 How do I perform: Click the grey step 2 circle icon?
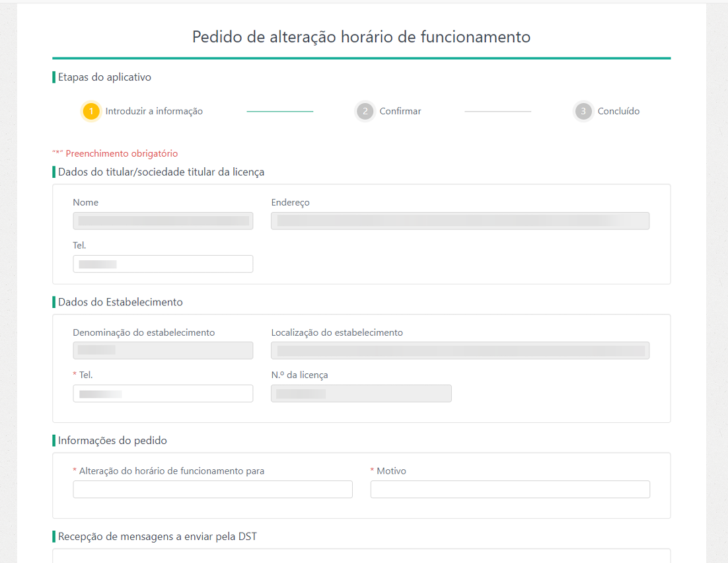pos(365,112)
